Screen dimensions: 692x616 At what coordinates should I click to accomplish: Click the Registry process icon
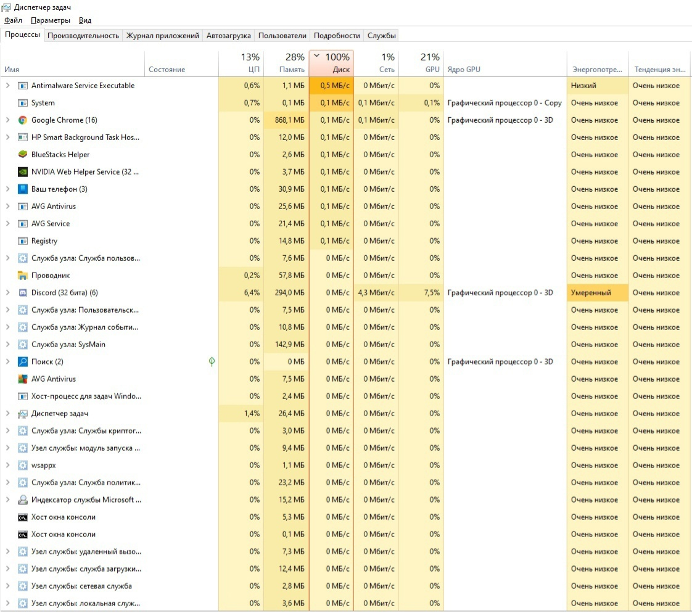click(22, 241)
